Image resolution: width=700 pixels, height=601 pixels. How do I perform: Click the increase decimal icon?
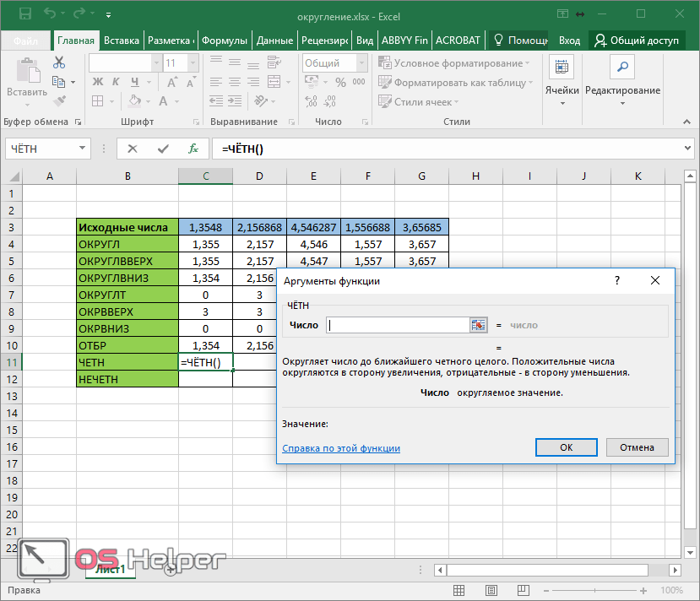pos(311,101)
